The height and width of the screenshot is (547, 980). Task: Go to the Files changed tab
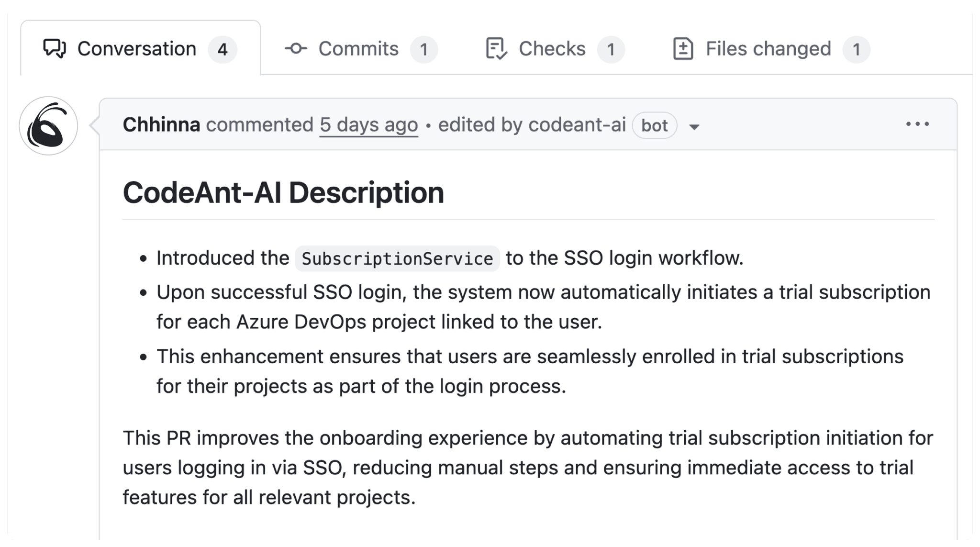pyautogui.click(x=771, y=49)
